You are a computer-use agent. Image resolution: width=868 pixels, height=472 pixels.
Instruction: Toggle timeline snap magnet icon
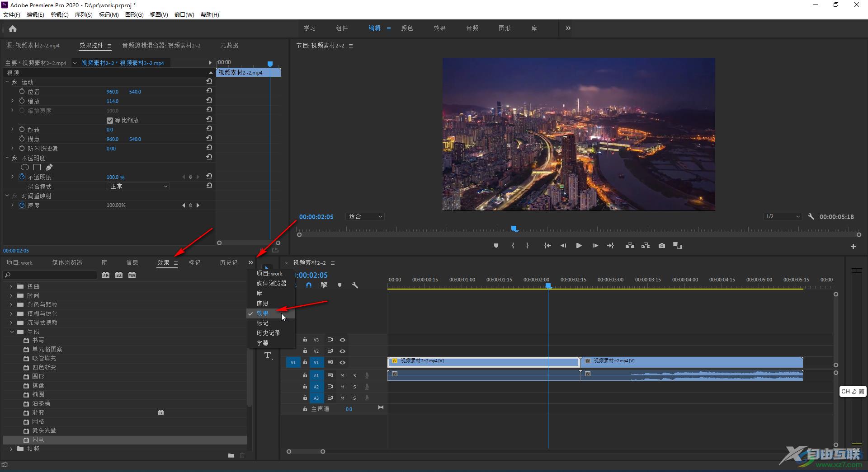coord(309,285)
